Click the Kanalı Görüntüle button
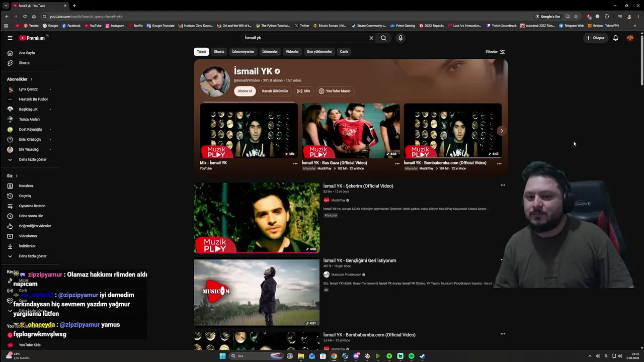Viewport: 644px width, 362px height. [275, 91]
